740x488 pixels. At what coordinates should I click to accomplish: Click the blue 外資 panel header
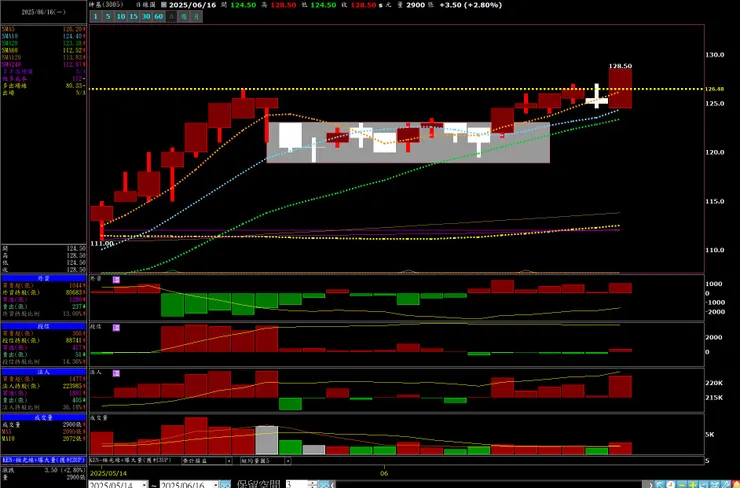(x=43, y=278)
